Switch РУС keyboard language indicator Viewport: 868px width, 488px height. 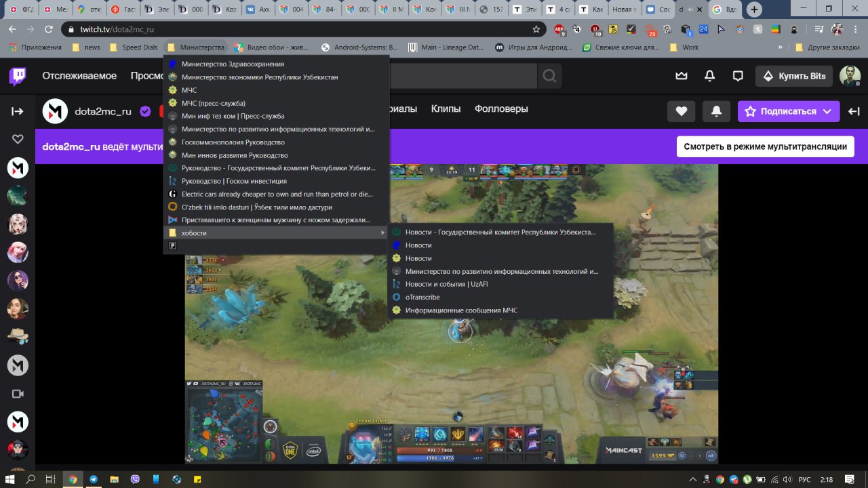point(805,479)
